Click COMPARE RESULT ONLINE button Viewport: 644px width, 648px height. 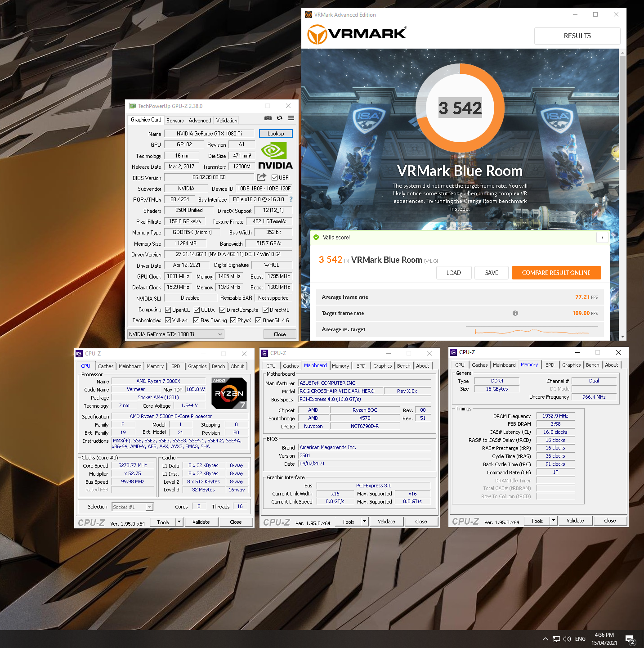(556, 273)
